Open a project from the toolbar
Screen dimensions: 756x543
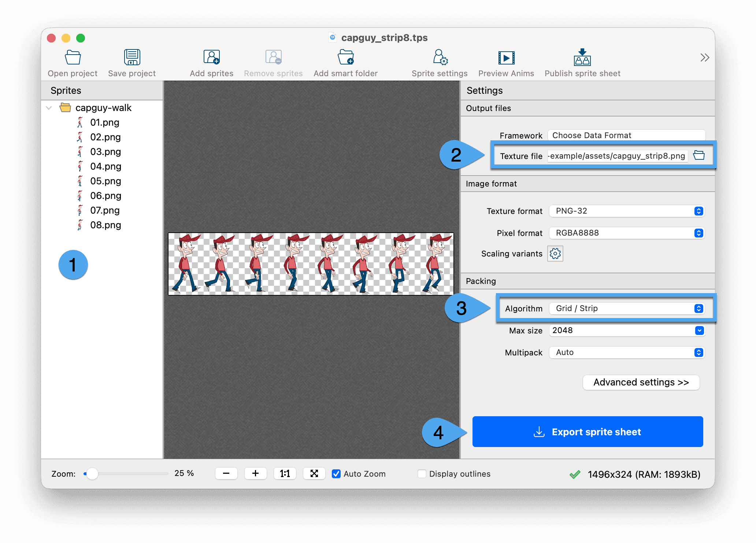coord(73,63)
